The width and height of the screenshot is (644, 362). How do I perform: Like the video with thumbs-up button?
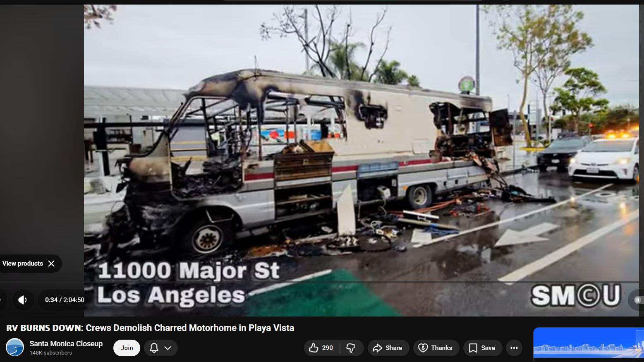click(x=321, y=348)
